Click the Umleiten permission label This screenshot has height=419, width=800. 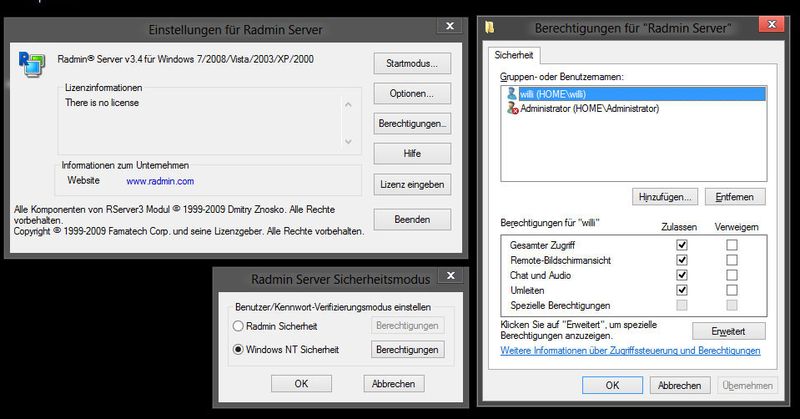pos(527,290)
